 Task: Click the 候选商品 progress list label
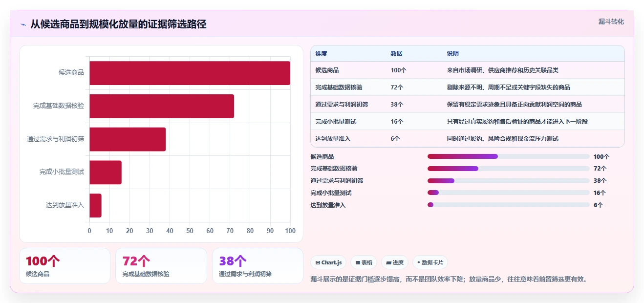pos(322,157)
